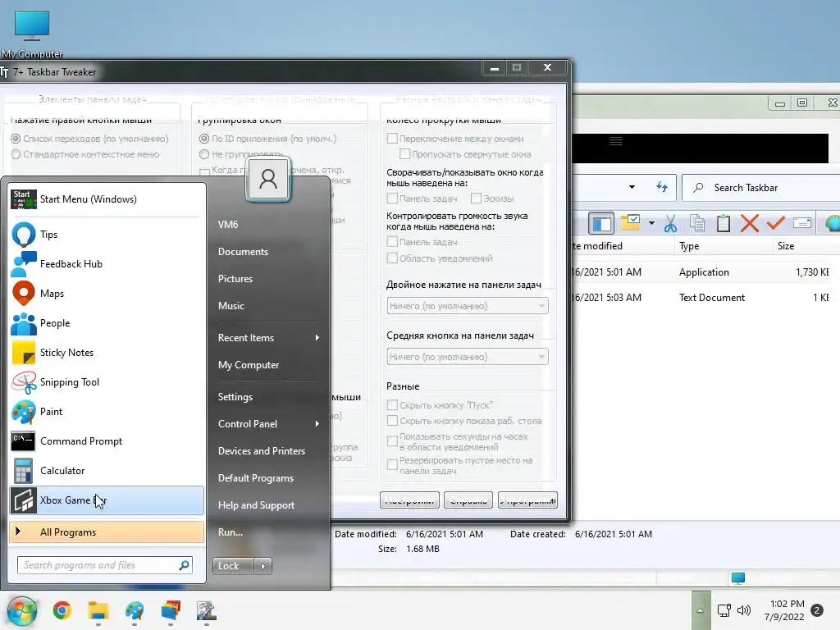
Task: Open 'Средняя кнопка на панели задач' dropdown
Action: 467,357
